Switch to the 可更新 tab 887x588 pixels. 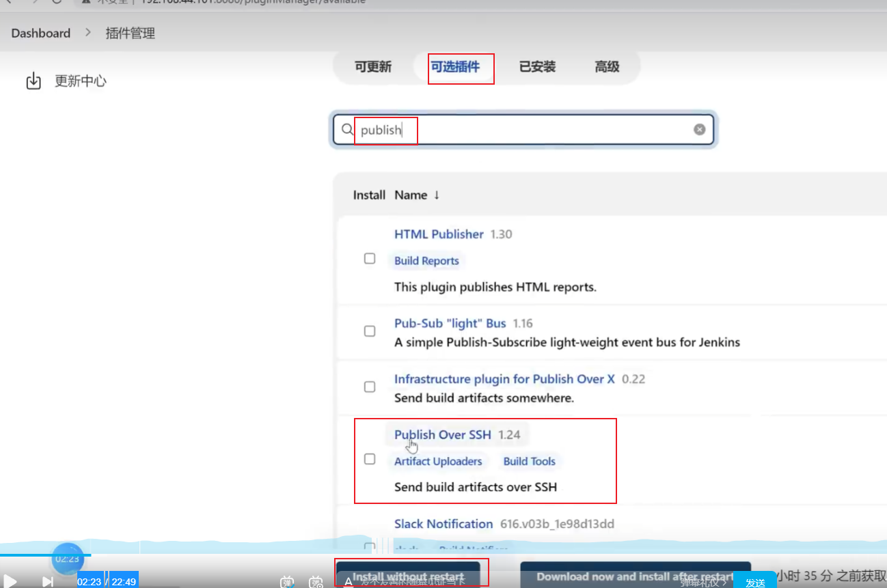[x=373, y=67]
